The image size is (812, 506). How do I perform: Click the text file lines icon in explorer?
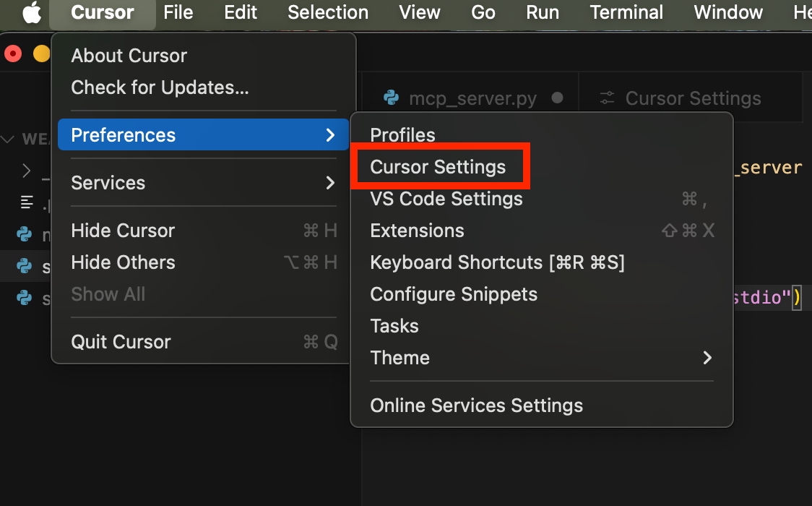[x=27, y=202]
